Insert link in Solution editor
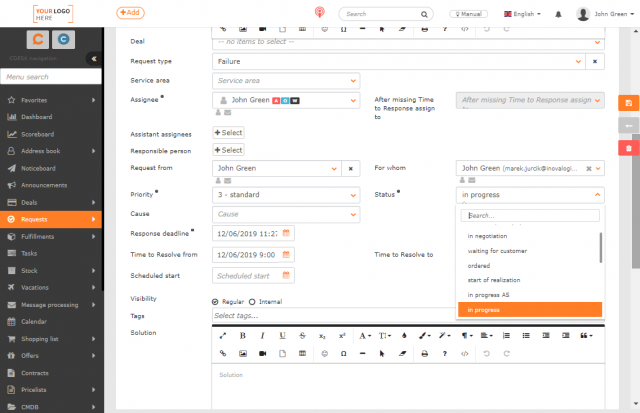Image resolution: width=640 pixels, height=413 pixels. pos(222,353)
